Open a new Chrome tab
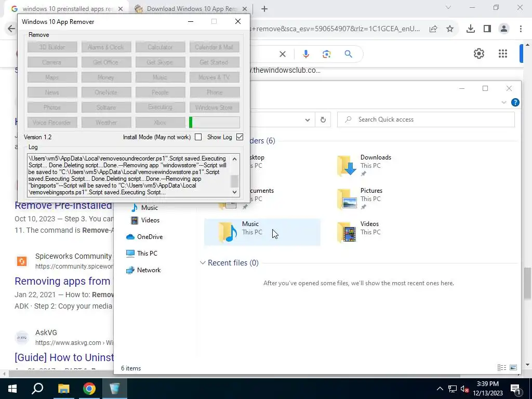 coord(264,9)
